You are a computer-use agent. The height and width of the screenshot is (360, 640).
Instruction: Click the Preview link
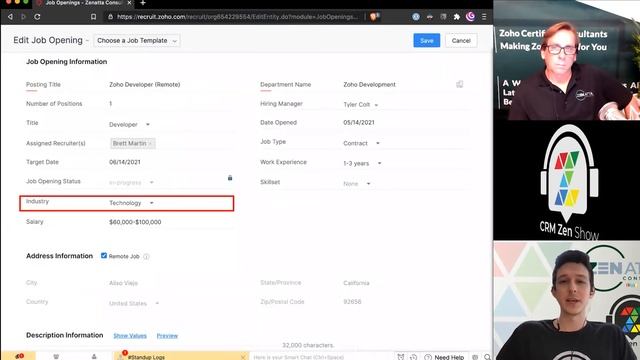167,336
